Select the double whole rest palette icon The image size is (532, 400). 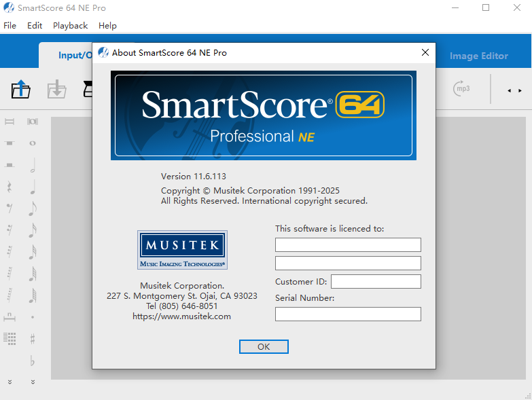click(10, 122)
